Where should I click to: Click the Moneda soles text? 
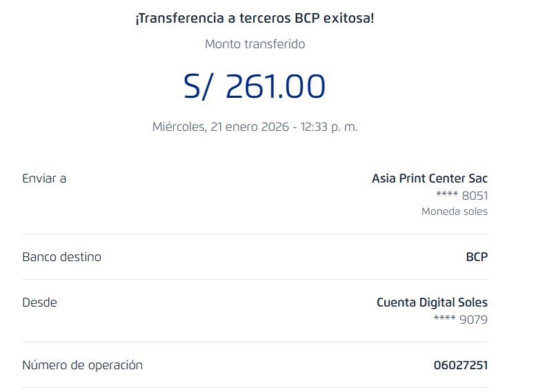click(x=454, y=212)
